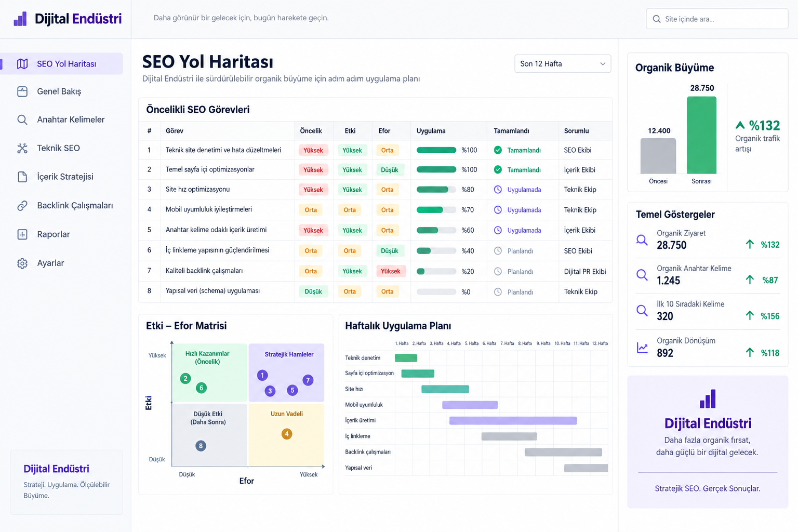Select matrix point 4 in Uzun Vadeli quadrant

point(287,434)
